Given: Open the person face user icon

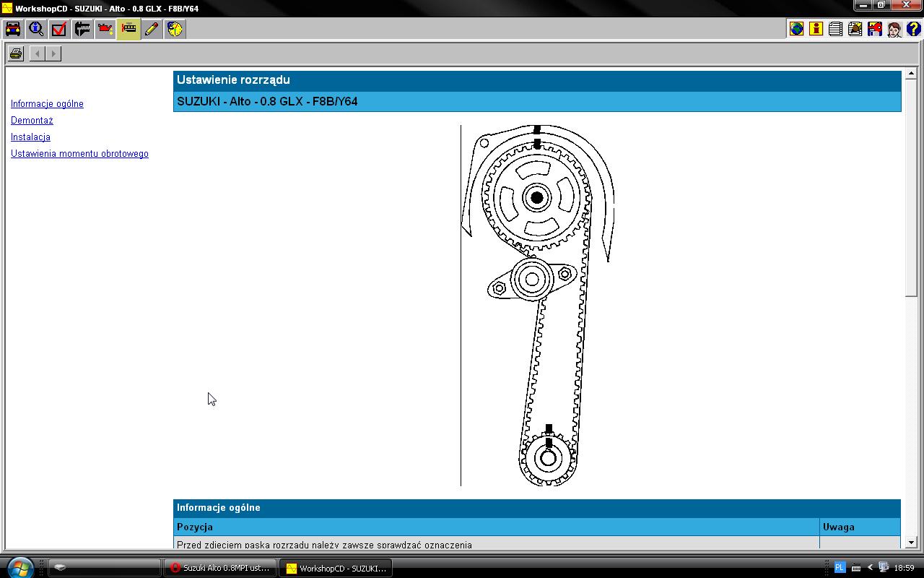Looking at the screenshot, I should [x=894, y=29].
